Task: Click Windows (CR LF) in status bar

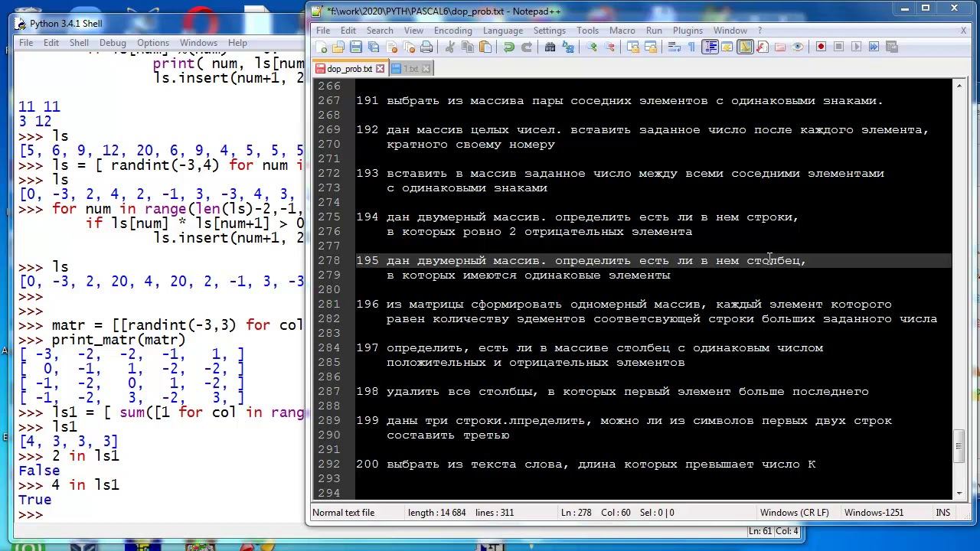Action: coord(794,513)
